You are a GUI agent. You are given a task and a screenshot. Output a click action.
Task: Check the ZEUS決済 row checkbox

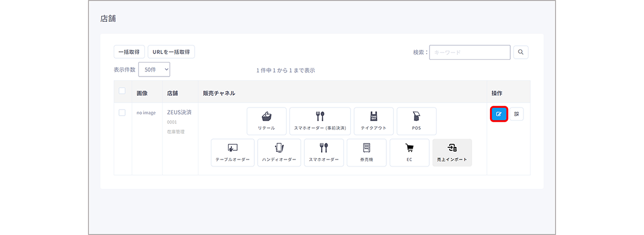122,113
